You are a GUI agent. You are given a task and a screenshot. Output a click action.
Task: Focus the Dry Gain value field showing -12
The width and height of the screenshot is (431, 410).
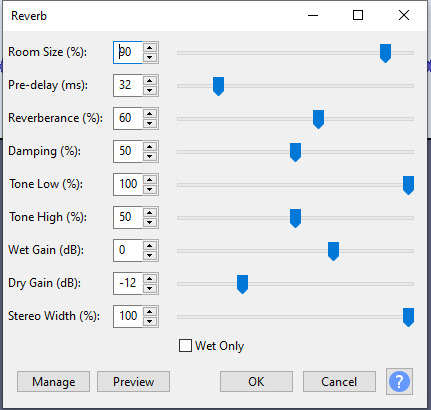(128, 283)
